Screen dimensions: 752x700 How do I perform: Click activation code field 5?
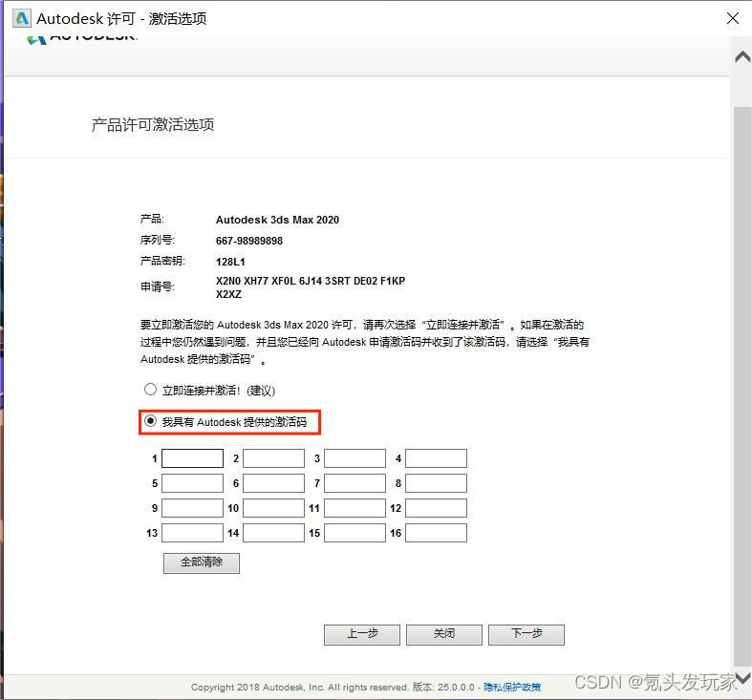(192, 483)
